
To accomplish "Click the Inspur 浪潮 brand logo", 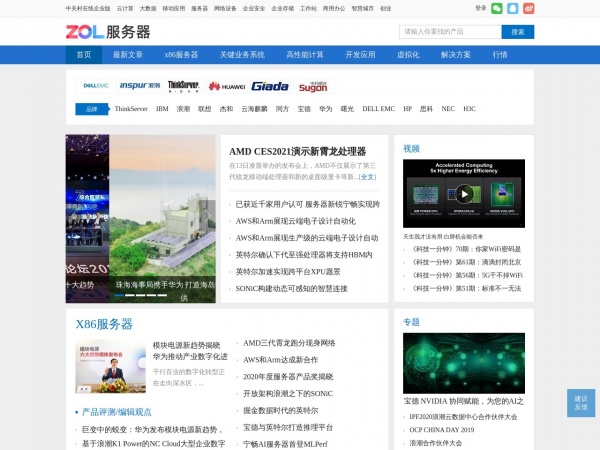I will pos(140,86).
